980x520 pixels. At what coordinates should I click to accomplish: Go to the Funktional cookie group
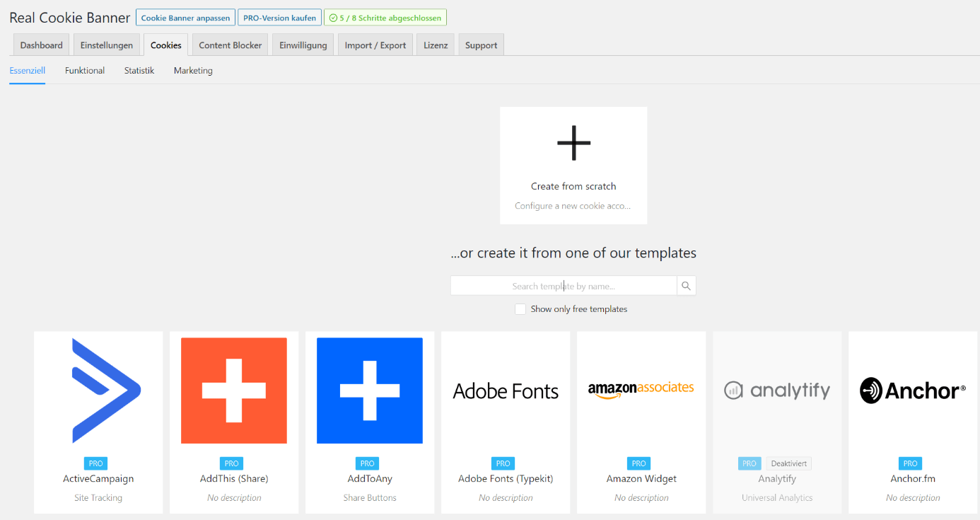(x=85, y=71)
